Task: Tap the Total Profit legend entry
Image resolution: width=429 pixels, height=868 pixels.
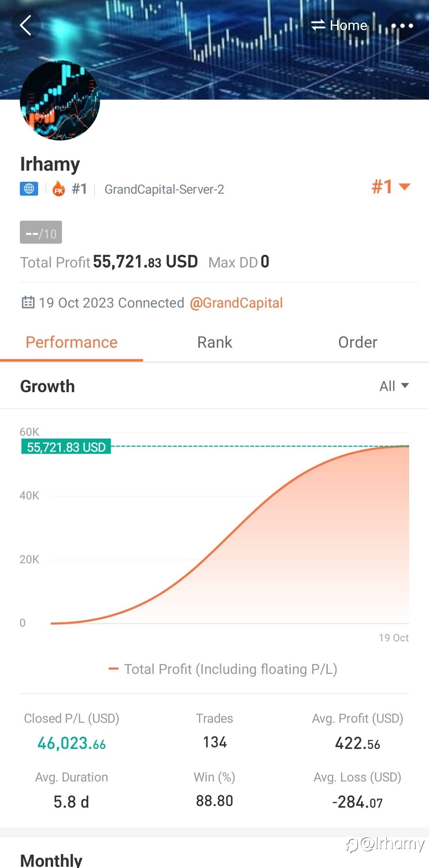Action: click(x=223, y=669)
